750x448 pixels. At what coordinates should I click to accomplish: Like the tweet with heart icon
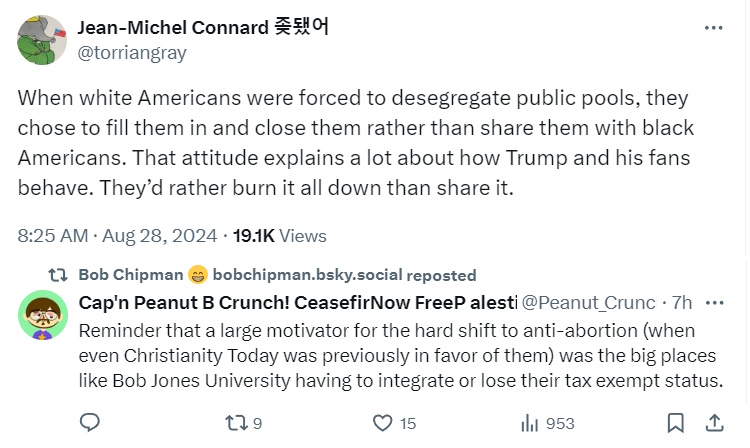(x=381, y=423)
